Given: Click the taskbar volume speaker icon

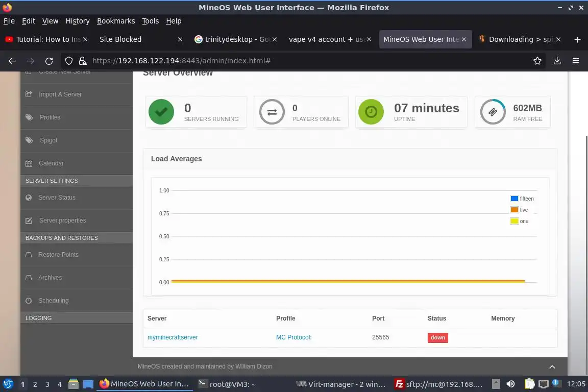Looking at the screenshot, I should point(511,384).
